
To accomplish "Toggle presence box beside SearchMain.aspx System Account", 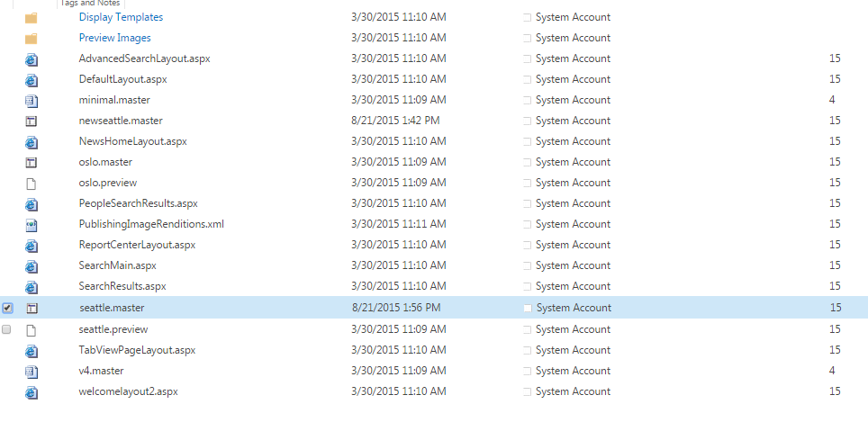I will (x=527, y=266).
